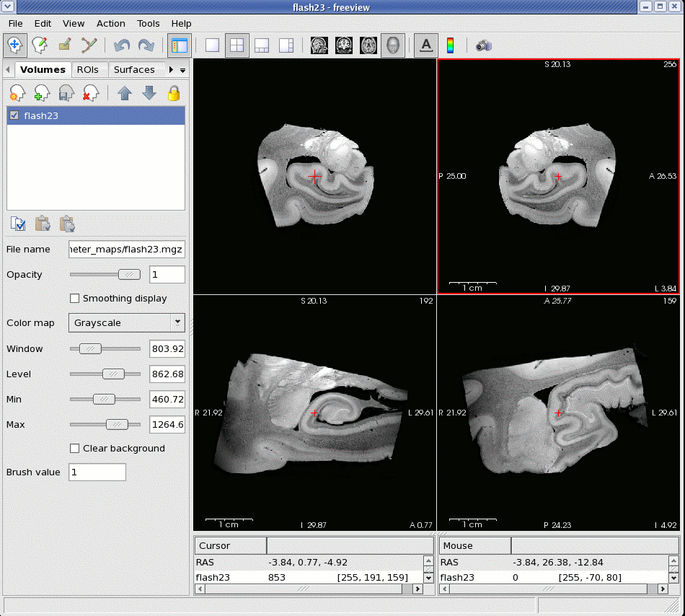Switch to 3D head view
The width and height of the screenshot is (685, 616).
click(x=392, y=45)
